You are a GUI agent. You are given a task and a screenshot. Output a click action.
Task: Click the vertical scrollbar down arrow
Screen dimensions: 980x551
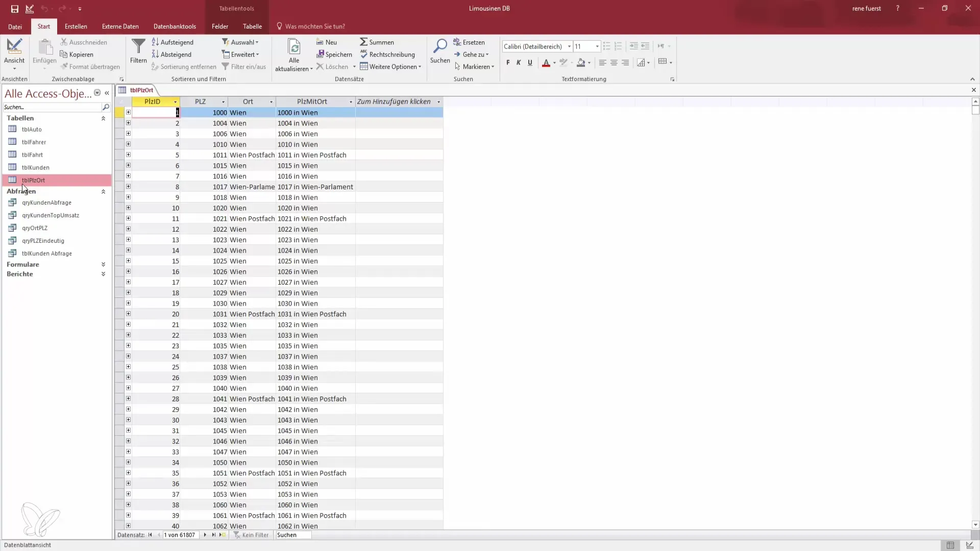click(x=975, y=525)
